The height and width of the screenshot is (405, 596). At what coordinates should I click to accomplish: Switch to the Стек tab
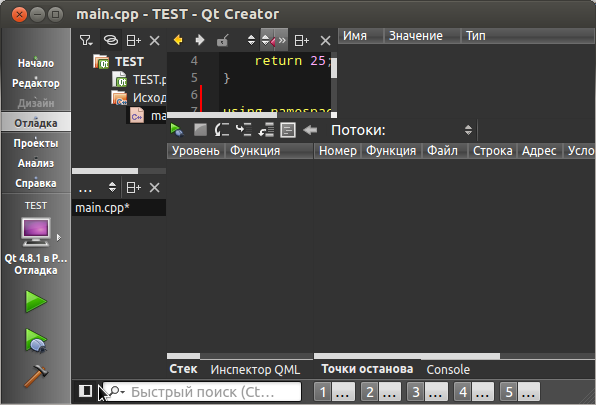click(x=184, y=369)
